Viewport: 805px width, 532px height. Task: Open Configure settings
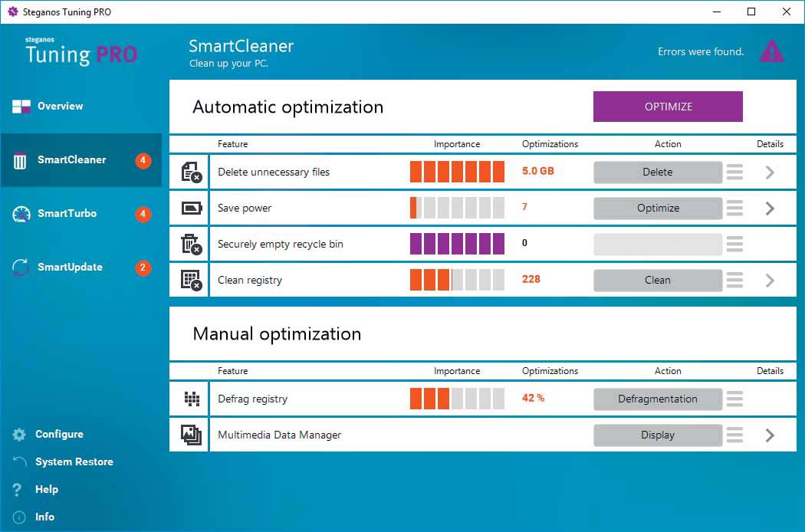point(59,435)
